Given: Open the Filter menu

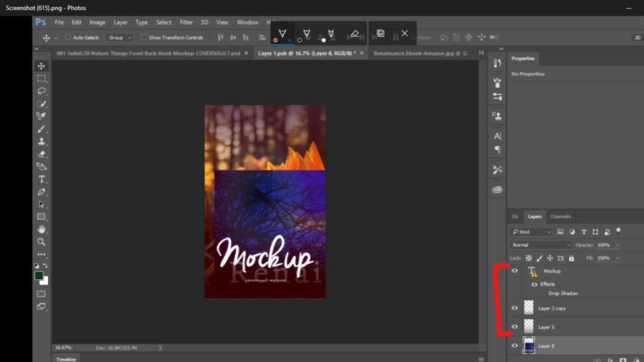Looking at the screenshot, I should (x=186, y=22).
